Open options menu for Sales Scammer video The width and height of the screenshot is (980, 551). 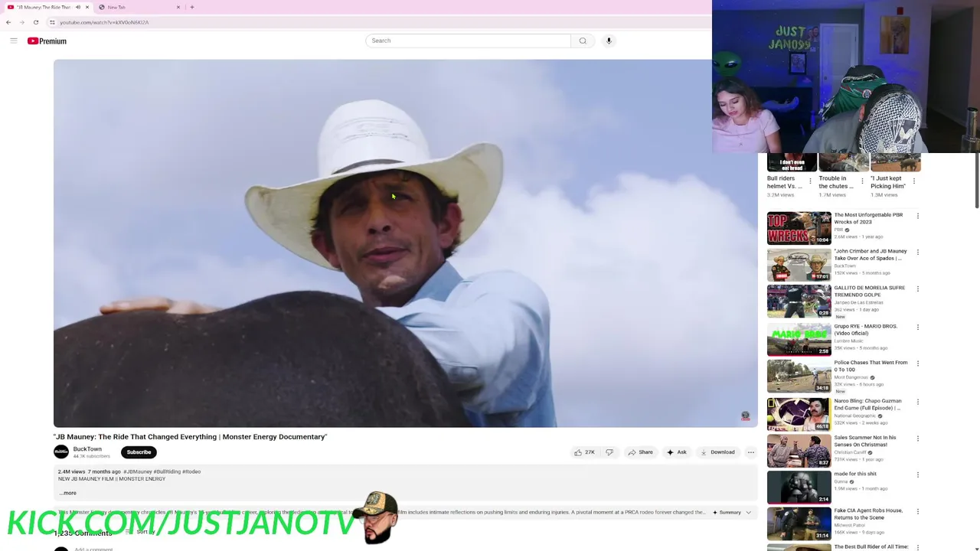click(x=917, y=439)
